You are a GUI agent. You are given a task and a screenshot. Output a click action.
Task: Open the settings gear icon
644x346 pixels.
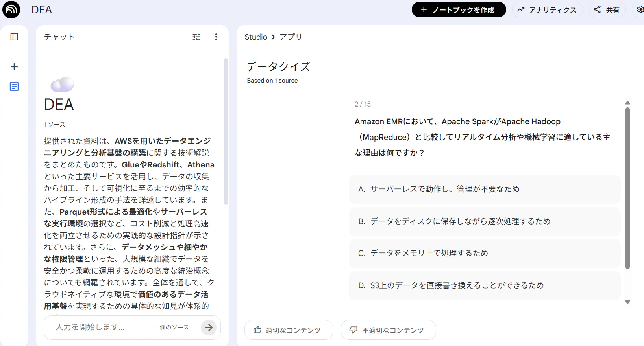[x=640, y=10]
